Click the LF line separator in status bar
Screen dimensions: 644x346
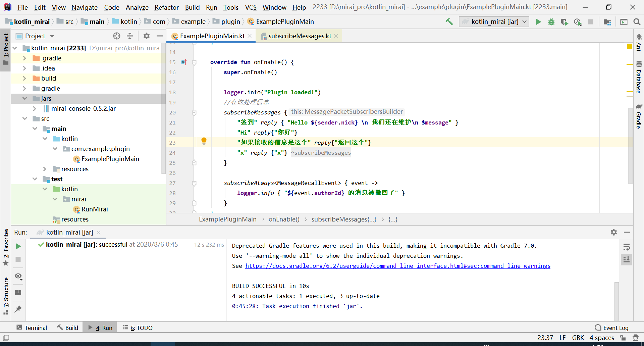562,338
